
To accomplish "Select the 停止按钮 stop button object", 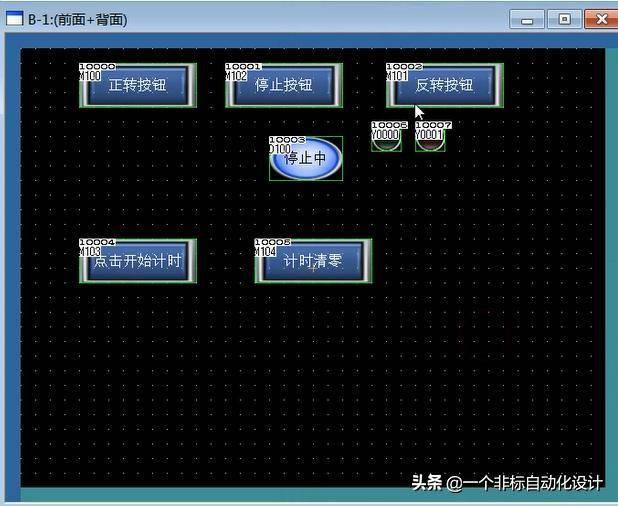I will [x=284, y=85].
